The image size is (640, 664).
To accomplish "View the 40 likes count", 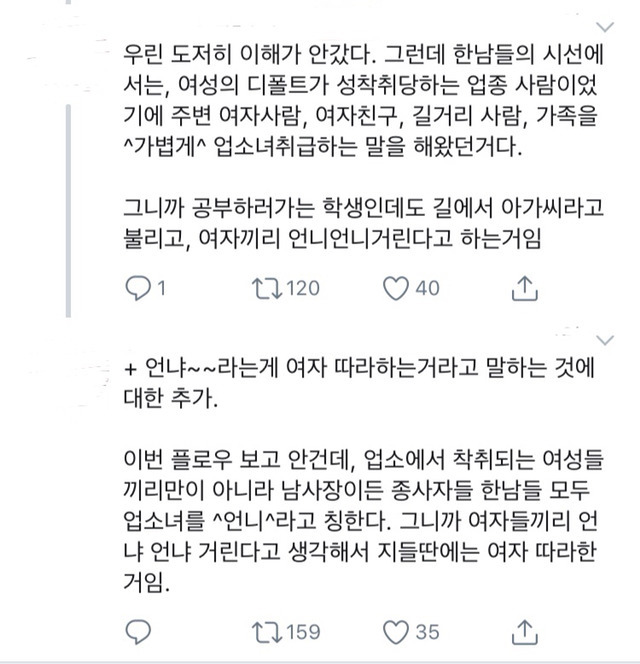I will [x=426, y=288].
